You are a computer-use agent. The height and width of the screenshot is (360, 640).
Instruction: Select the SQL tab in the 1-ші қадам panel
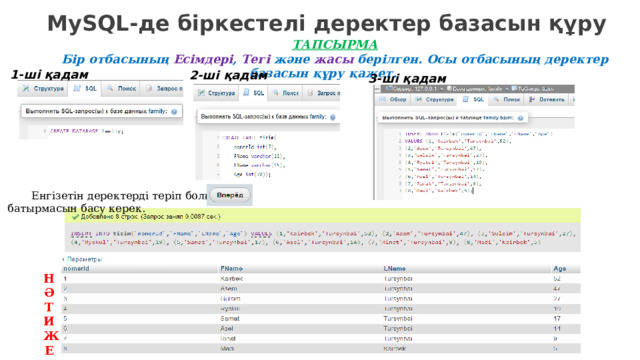tap(85, 89)
